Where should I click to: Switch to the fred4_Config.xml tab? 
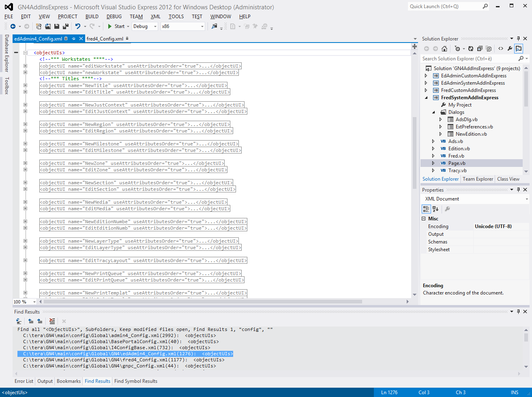pyautogui.click(x=105, y=39)
